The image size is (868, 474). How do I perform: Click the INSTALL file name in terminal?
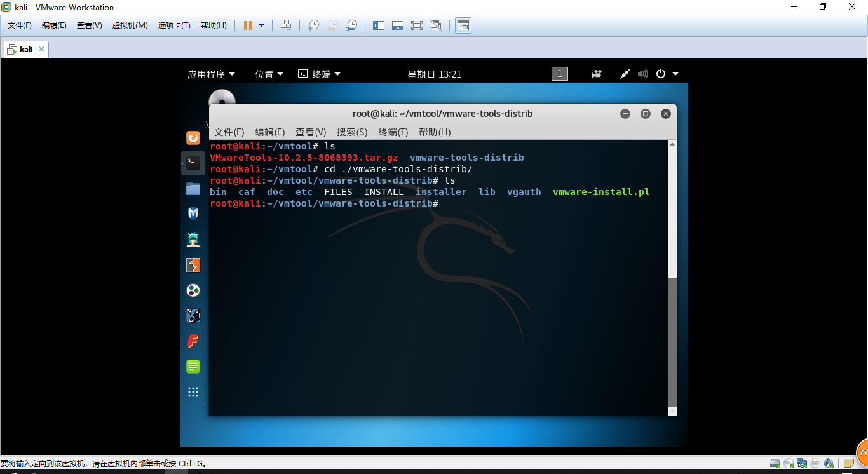pyautogui.click(x=384, y=192)
